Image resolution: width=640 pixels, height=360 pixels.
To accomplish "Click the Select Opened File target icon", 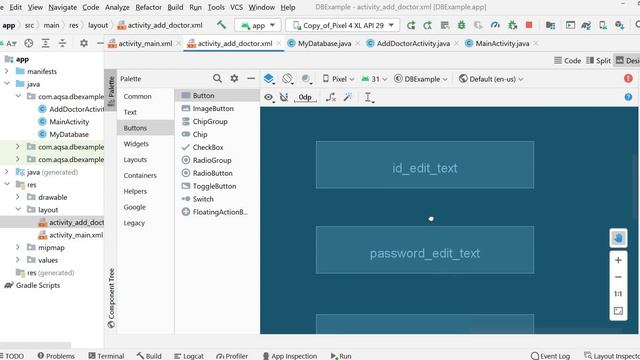I will click(x=29, y=43).
